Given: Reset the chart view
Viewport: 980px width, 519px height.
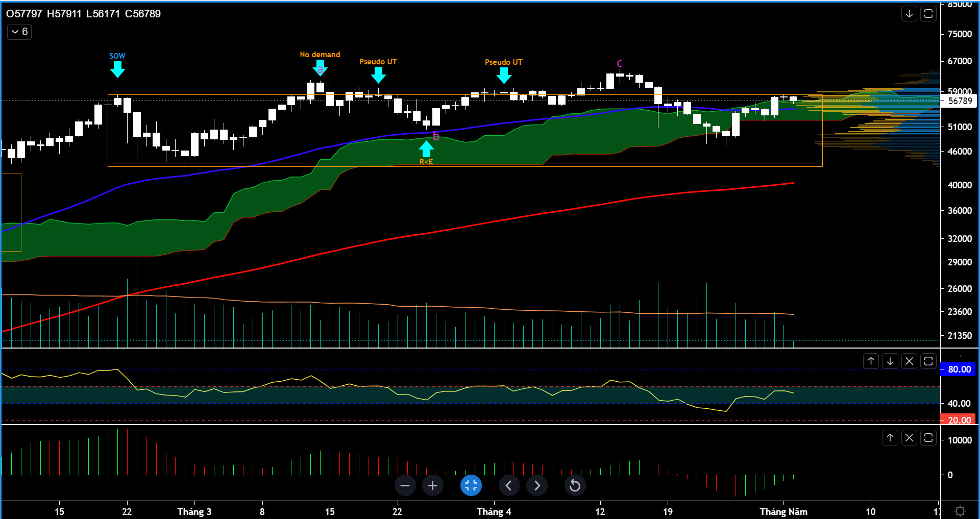Looking at the screenshot, I should [575, 485].
